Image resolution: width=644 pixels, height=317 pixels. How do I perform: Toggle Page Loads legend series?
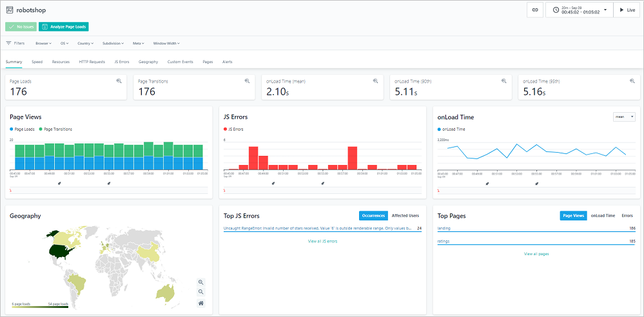24,130
